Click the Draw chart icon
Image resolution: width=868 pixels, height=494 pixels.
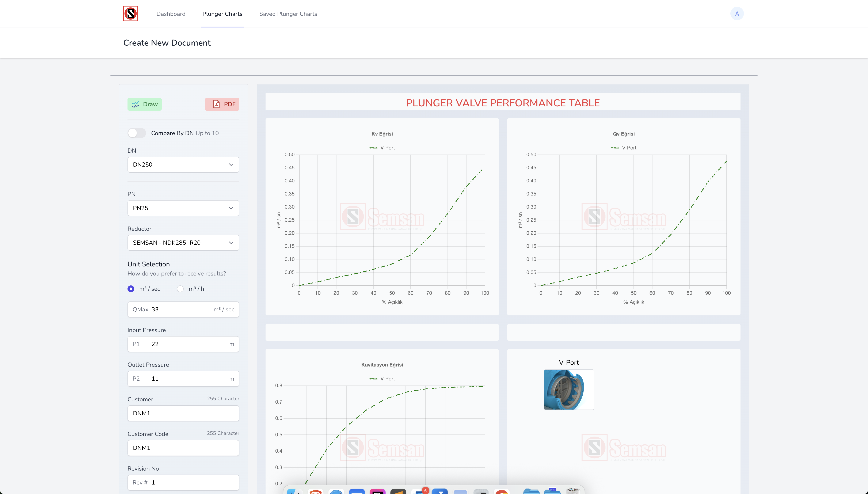click(x=136, y=104)
